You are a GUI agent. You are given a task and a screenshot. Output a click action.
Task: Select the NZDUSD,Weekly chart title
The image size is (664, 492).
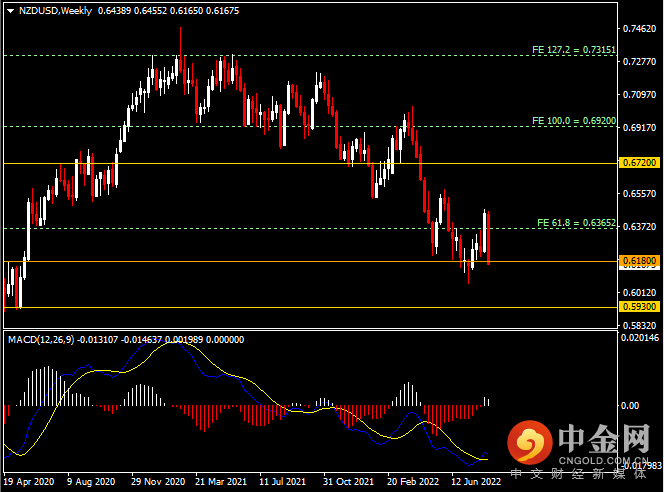pyautogui.click(x=55, y=11)
